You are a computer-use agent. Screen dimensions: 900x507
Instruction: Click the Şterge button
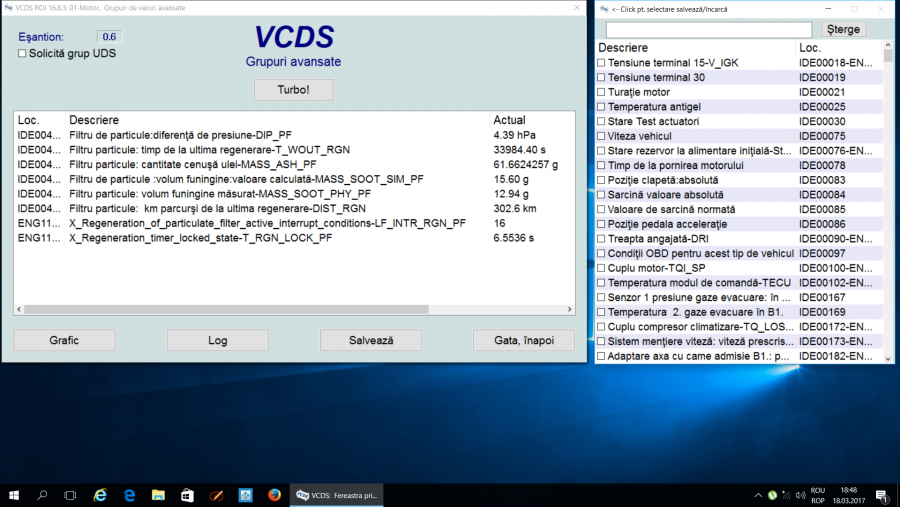click(843, 29)
